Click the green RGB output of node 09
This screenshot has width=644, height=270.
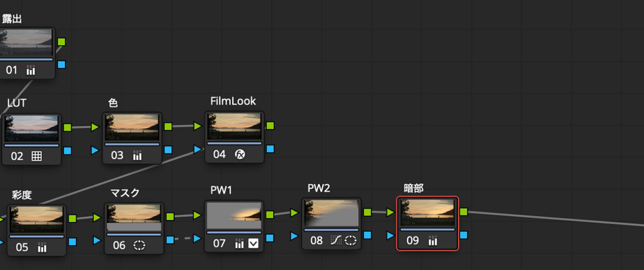point(464,212)
